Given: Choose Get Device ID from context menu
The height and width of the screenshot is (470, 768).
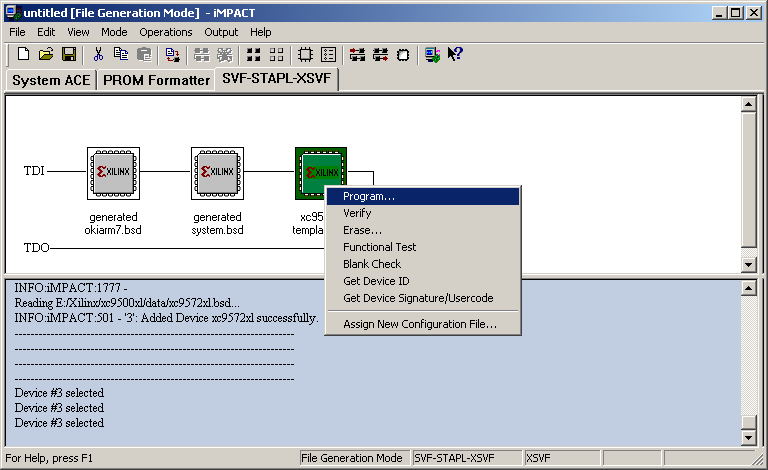Looking at the screenshot, I should tap(423, 281).
